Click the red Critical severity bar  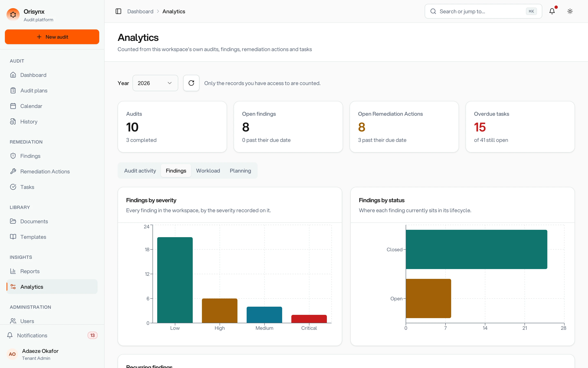pos(309,319)
